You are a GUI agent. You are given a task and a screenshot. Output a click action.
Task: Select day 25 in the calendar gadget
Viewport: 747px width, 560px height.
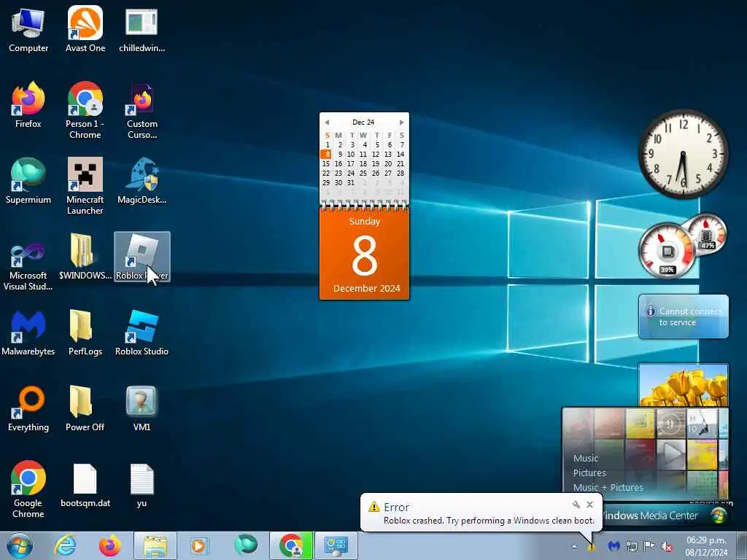click(x=363, y=174)
